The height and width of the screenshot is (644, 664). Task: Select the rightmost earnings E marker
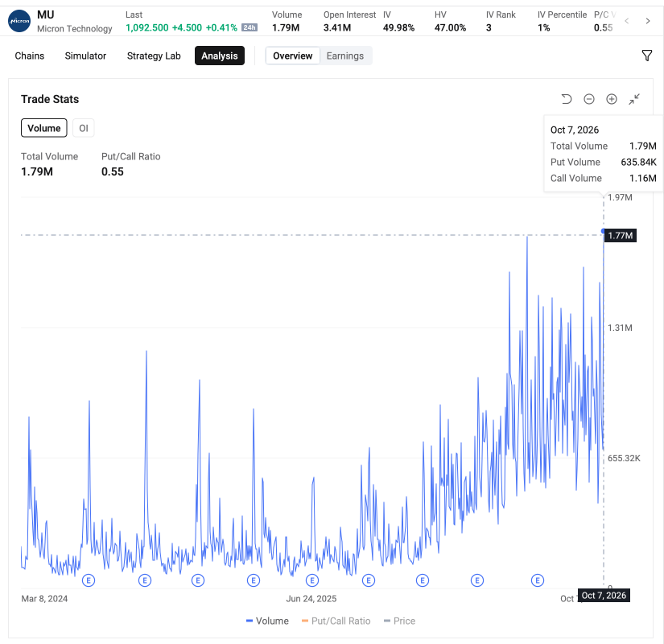pos(538,580)
